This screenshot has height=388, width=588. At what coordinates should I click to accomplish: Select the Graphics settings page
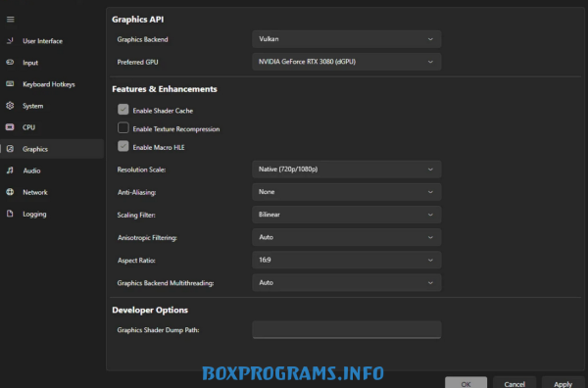tap(52, 149)
